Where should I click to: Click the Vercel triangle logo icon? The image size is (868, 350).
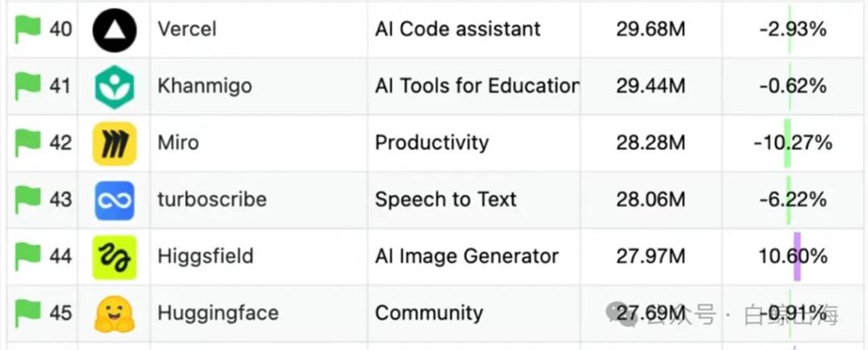point(115,30)
